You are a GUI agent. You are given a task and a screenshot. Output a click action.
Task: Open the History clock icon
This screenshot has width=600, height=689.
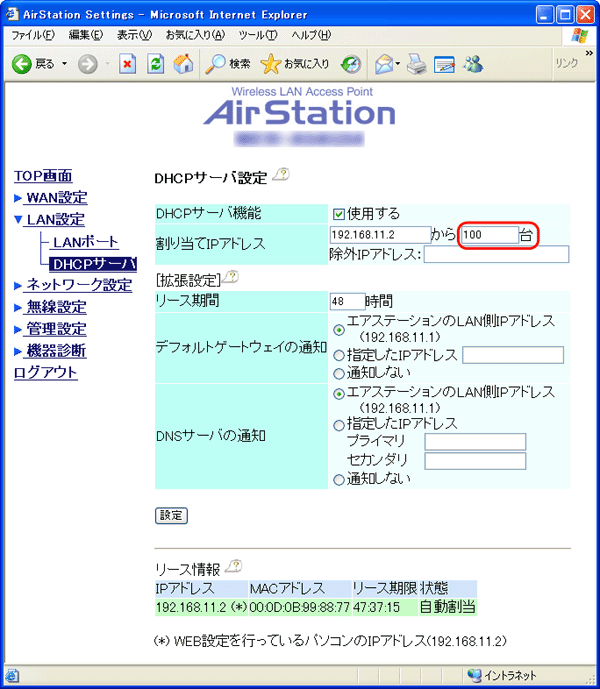coord(351,64)
